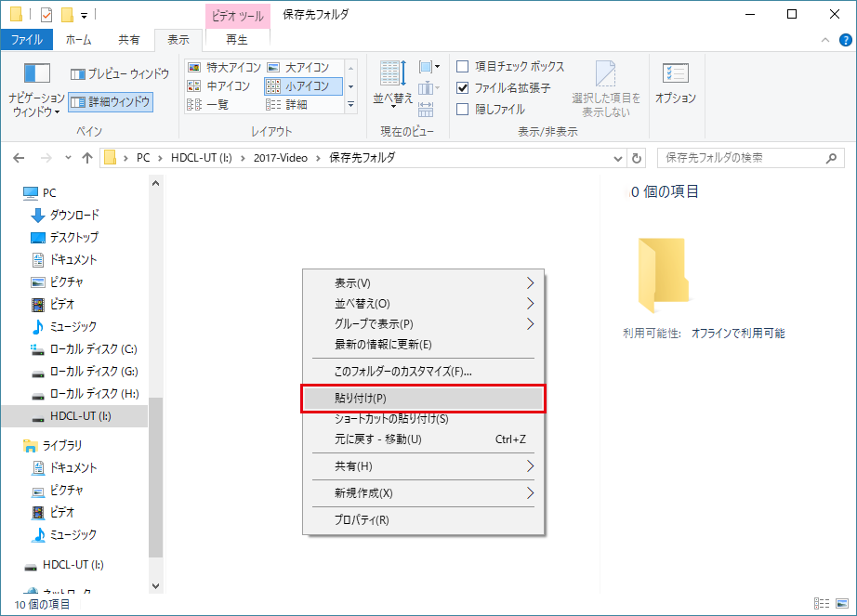Open folder Options (オプション)
857x616 pixels.
[x=676, y=84]
